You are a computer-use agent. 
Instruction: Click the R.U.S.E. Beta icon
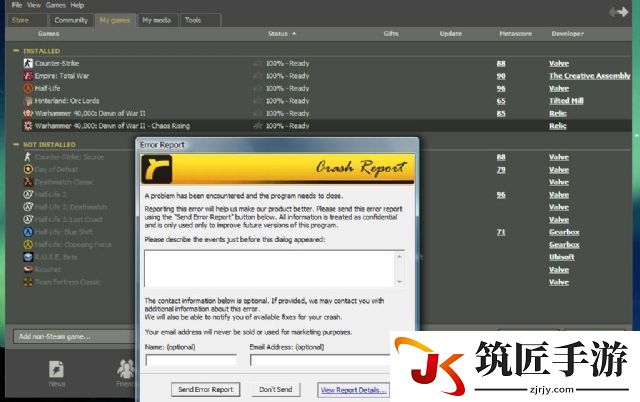tap(28, 257)
